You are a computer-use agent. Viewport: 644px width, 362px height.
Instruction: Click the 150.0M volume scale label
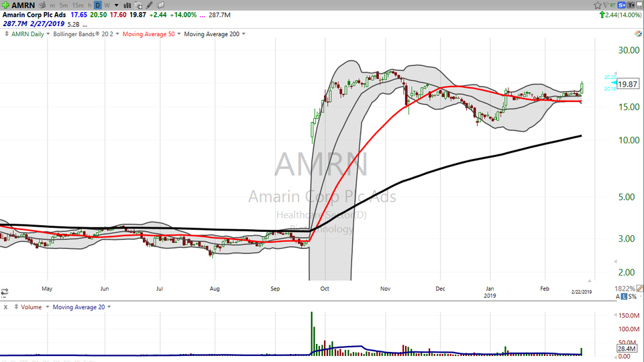click(629, 316)
